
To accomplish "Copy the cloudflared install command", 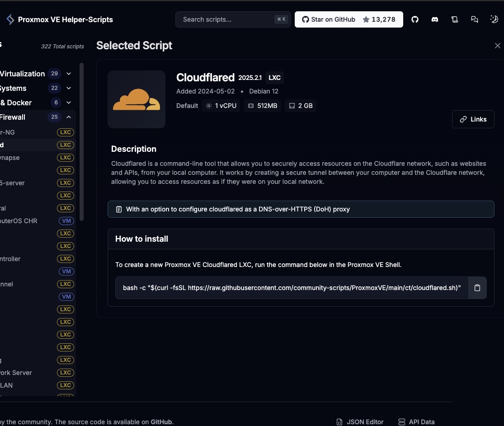I will pos(477,288).
